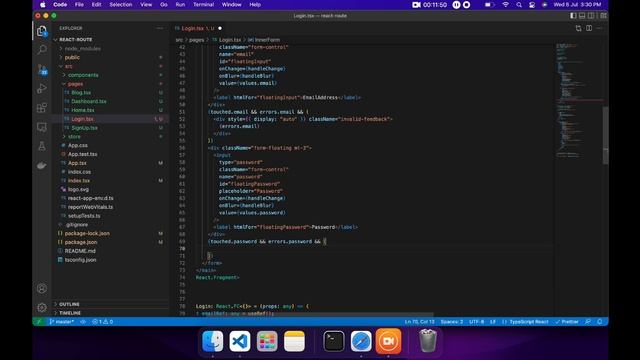Open the Terminal app in the Dock
This screenshot has width=640, height=360.
tap(334, 341)
